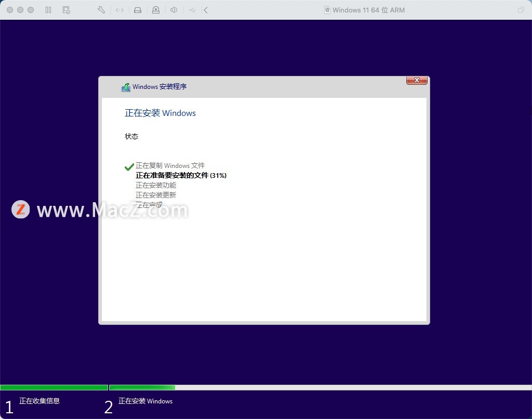The width and height of the screenshot is (532, 419).
Task: Click the '状态' label
Action: (131, 136)
